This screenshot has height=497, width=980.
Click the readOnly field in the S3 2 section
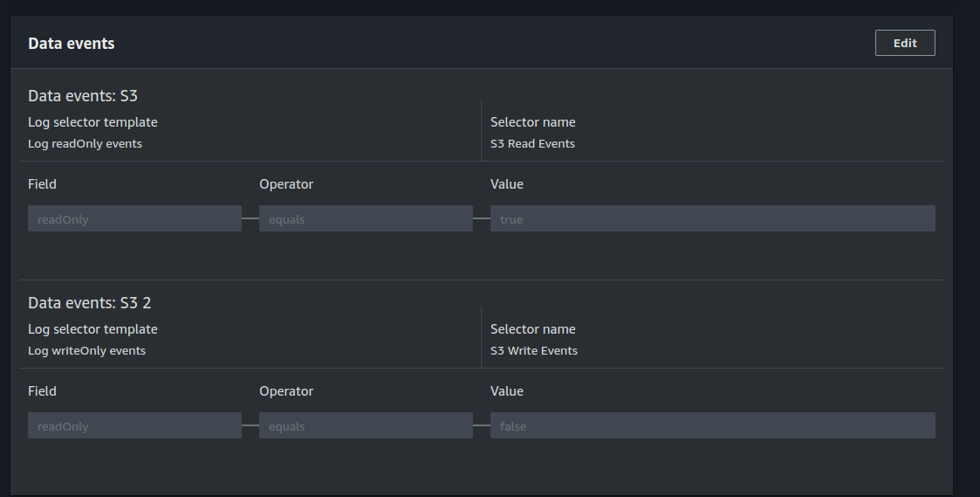point(134,426)
